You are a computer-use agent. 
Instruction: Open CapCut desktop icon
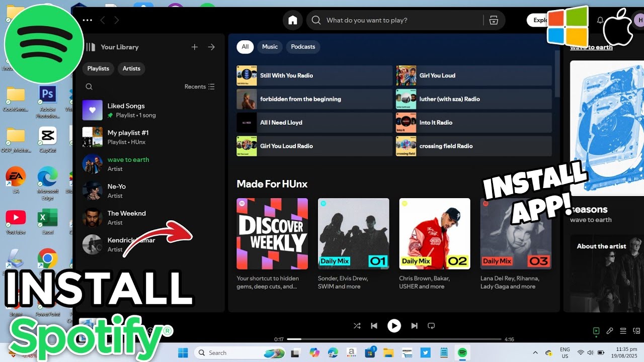(48, 140)
